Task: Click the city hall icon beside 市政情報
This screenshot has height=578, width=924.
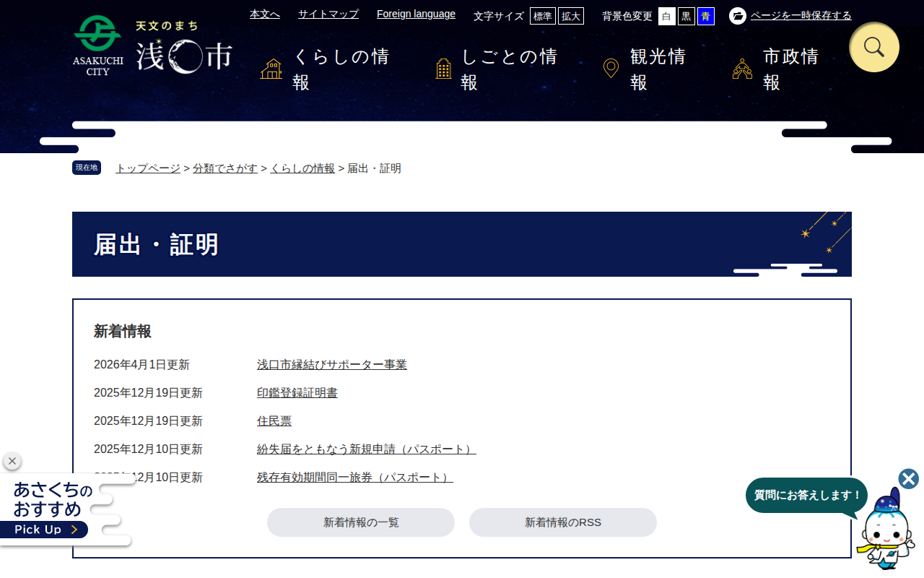Action: tap(742, 69)
